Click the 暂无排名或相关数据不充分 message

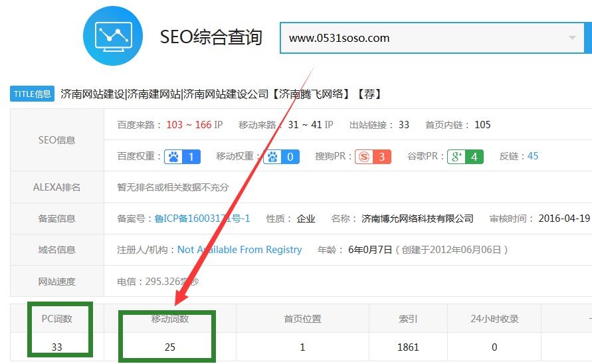click(x=173, y=187)
